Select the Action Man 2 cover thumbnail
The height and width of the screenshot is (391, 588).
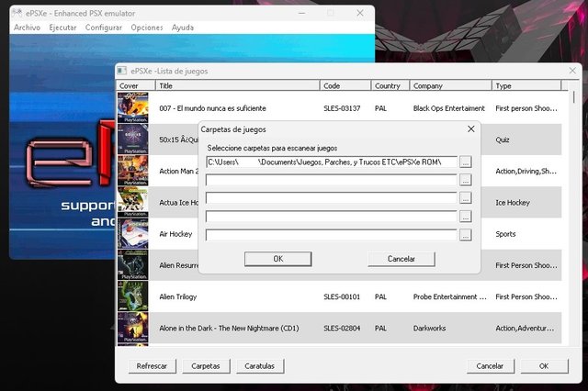coord(132,171)
